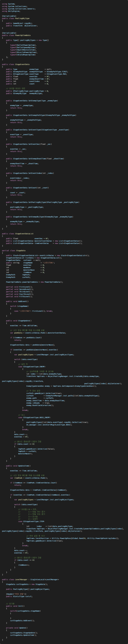Click the "curPath.gameObject.SetActive(true);" line

[44, 393]
